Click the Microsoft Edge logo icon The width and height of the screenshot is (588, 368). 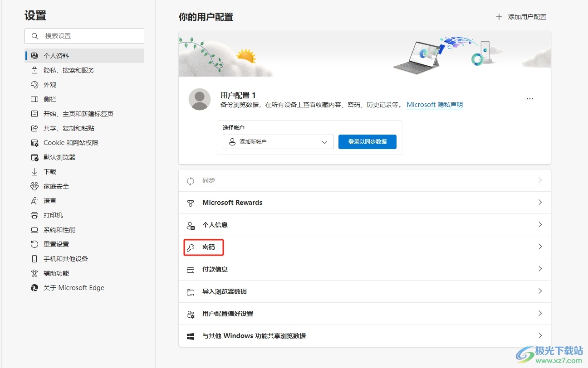tap(34, 288)
